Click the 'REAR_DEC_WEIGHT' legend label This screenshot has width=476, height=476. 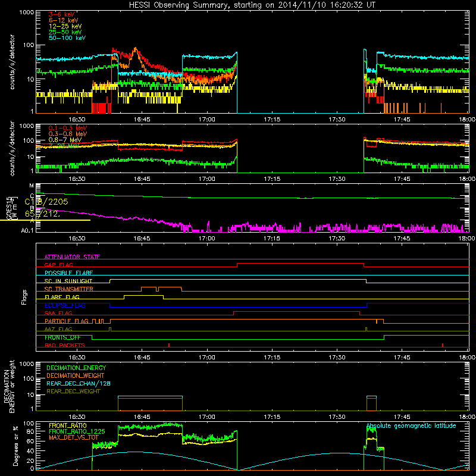pyautogui.click(x=73, y=392)
